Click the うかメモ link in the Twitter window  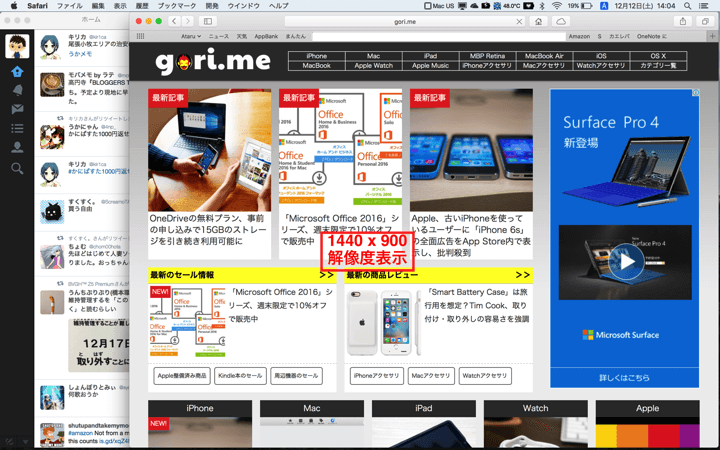(80, 54)
